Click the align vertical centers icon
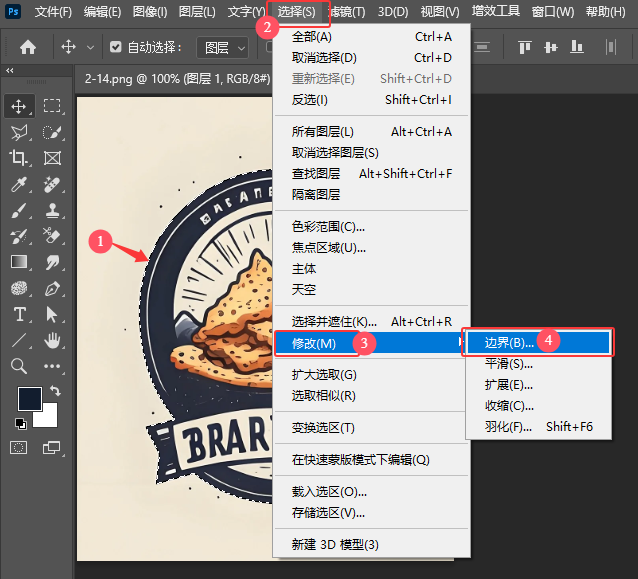This screenshot has width=638, height=579. (x=551, y=47)
